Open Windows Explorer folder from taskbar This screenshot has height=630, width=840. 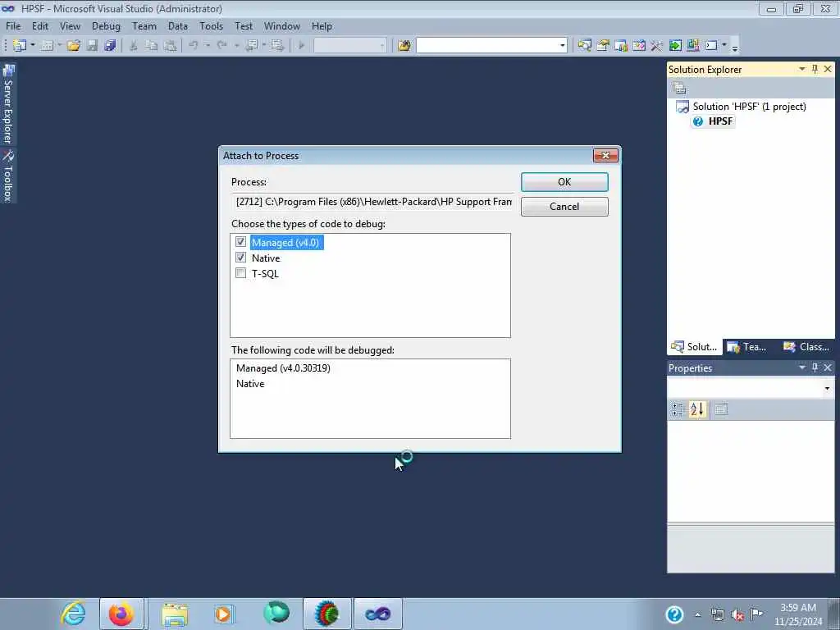(x=175, y=614)
